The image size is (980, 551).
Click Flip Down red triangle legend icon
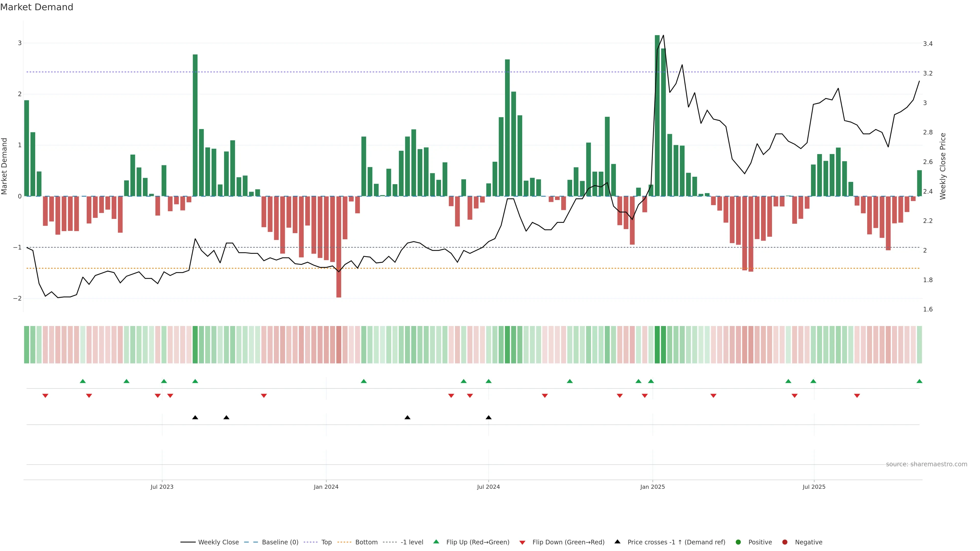point(522,543)
